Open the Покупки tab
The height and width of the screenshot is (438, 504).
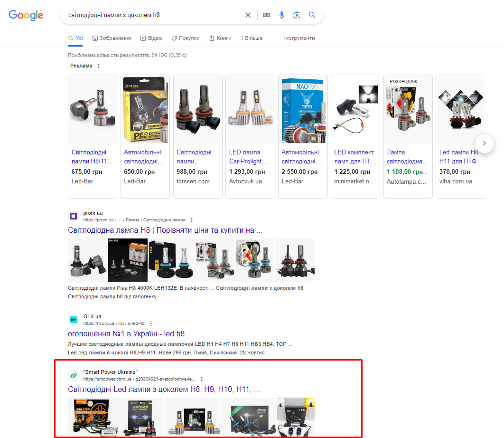coord(186,38)
